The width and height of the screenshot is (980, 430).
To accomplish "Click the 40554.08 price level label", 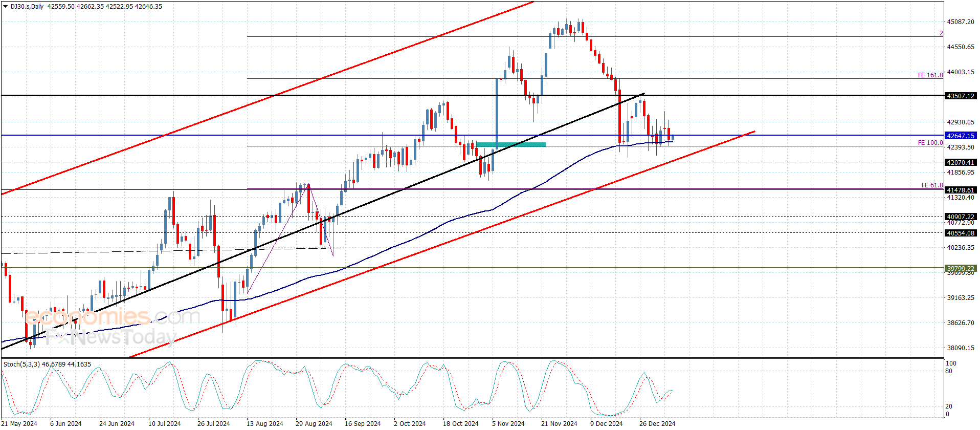I will click(961, 233).
